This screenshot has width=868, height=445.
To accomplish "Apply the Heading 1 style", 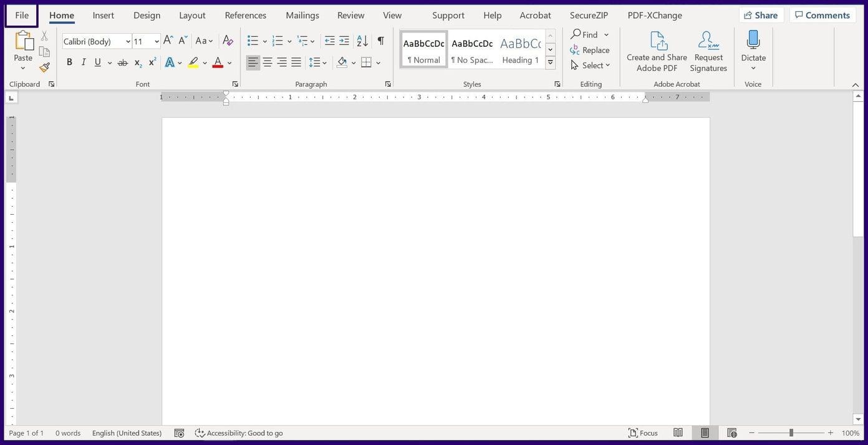I will tap(521, 50).
